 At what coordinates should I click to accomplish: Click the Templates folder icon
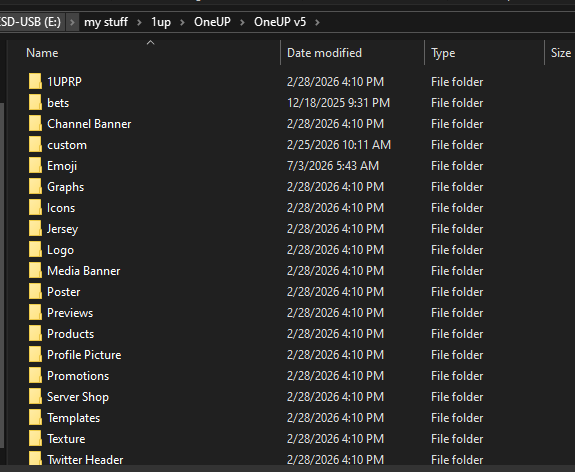pyautogui.click(x=35, y=417)
